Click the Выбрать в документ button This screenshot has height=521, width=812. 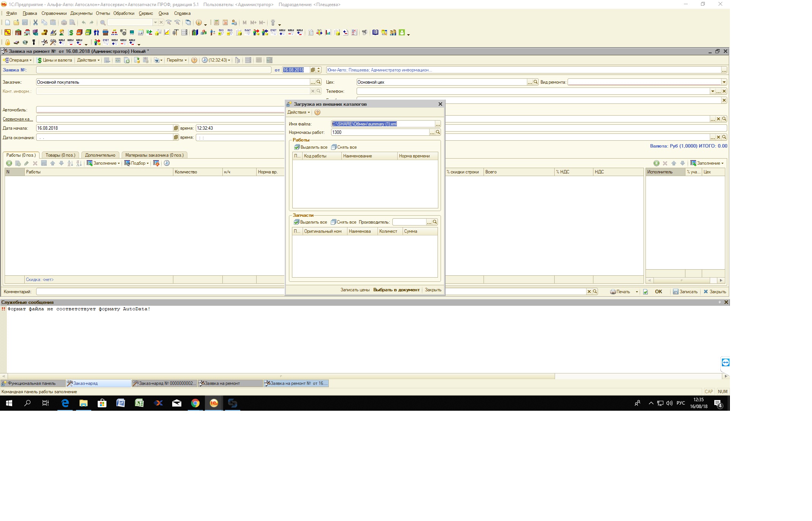coord(396,290)
